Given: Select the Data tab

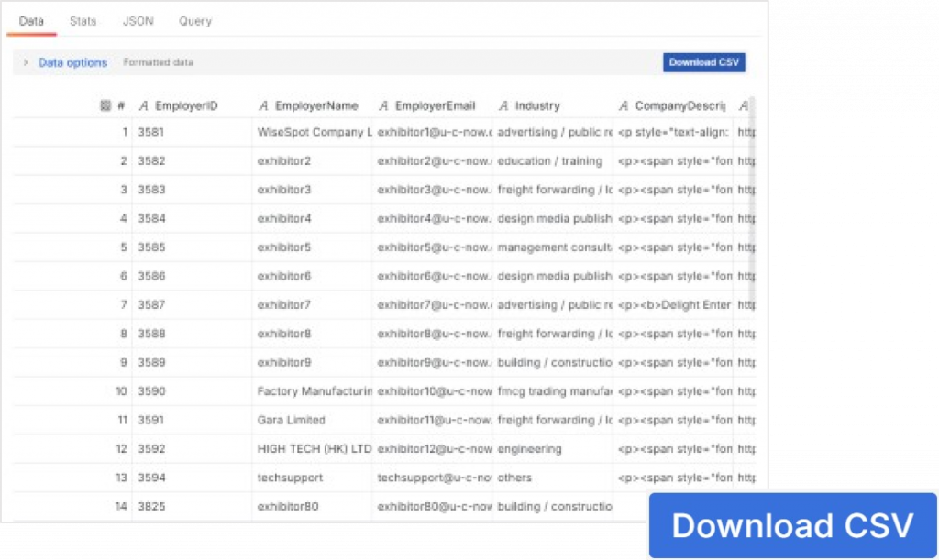Looking at the screenshot, I should click(x=31, y=21).
